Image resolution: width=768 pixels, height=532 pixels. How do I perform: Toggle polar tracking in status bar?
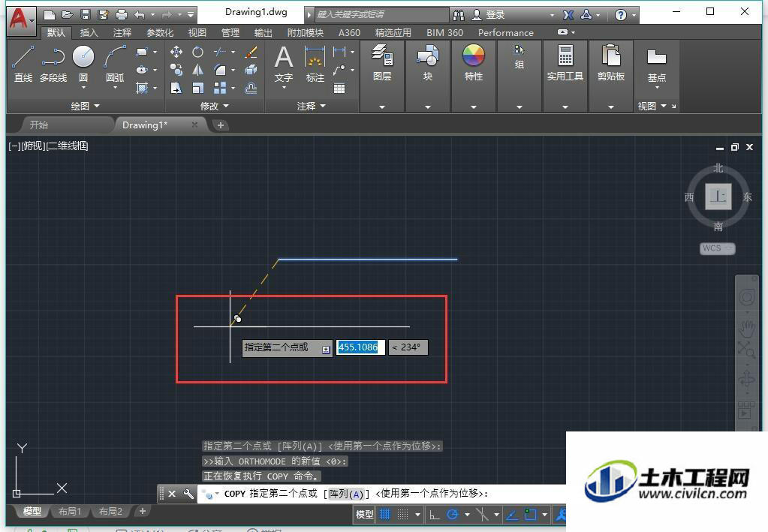click(452, 515)
